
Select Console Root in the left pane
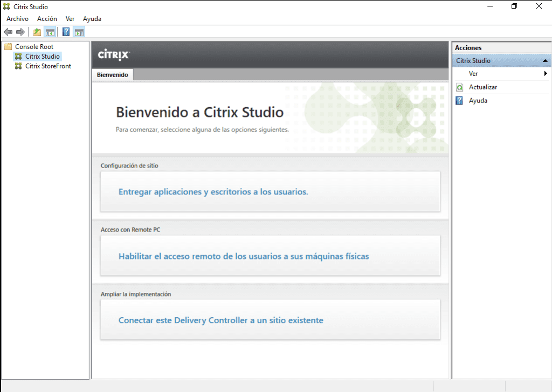35,46
